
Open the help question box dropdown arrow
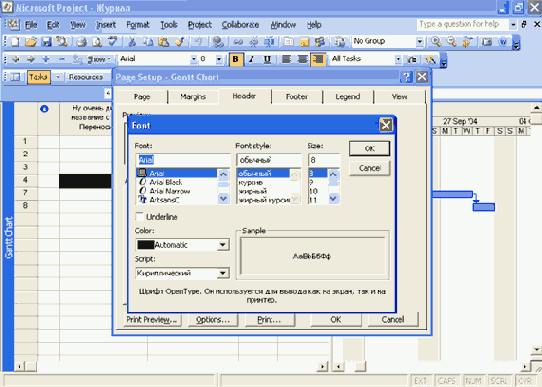click(513, 25)
